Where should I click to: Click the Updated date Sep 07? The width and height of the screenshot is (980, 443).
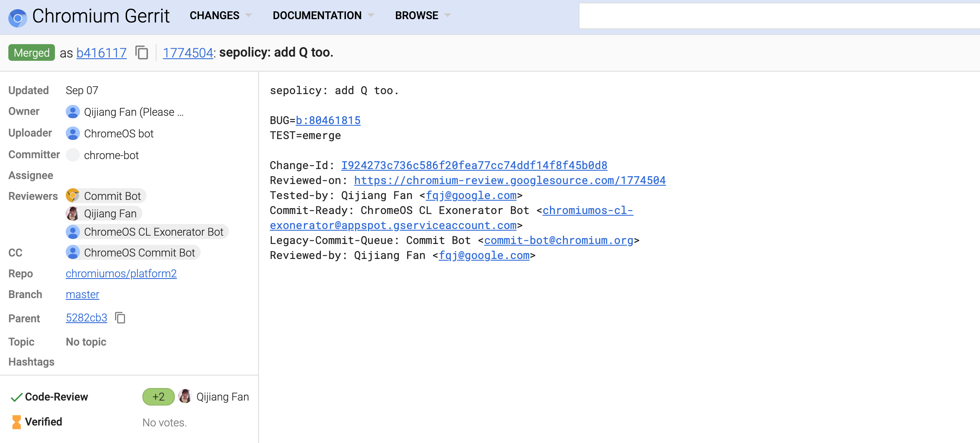[x=82, y=90]
